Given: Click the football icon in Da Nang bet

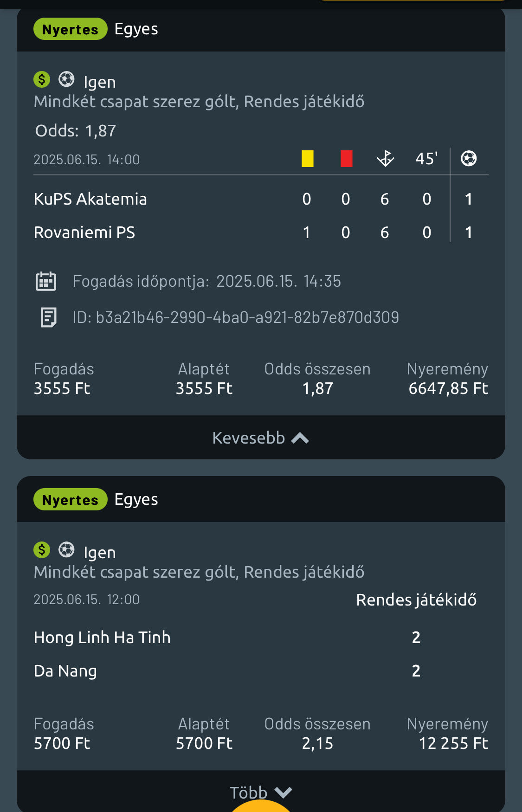Looking at the screenshot, I should click(x=66, y=550).
